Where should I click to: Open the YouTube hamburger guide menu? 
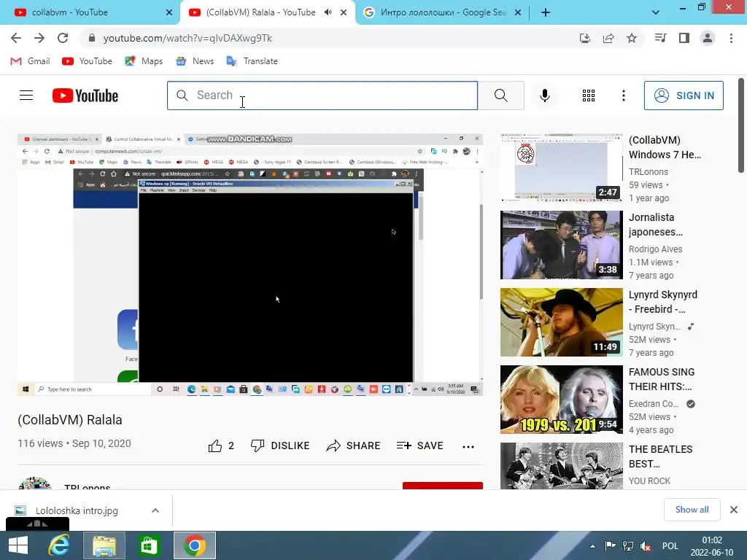[26, 96]
